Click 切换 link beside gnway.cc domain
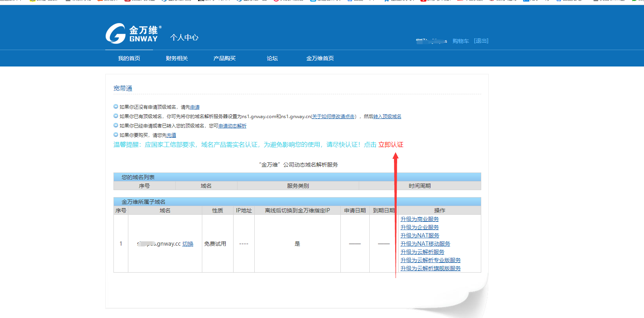 tap(188, 244)
